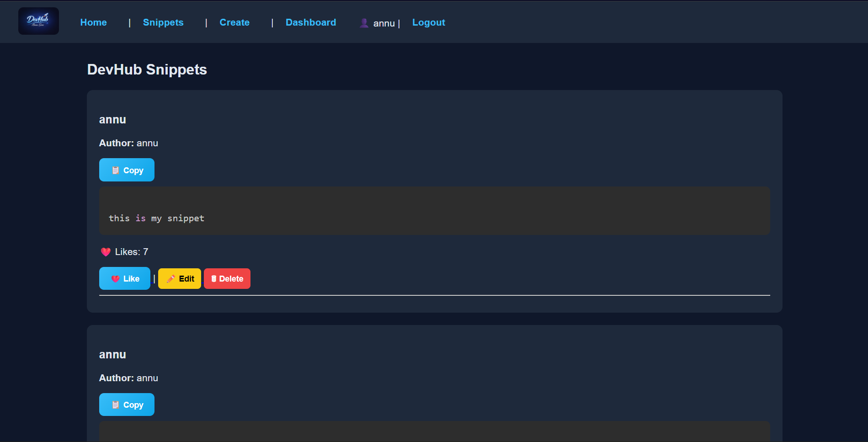868x442 pixels.
Task: Navigate to the Dashboard
Action: coord(310,22)
